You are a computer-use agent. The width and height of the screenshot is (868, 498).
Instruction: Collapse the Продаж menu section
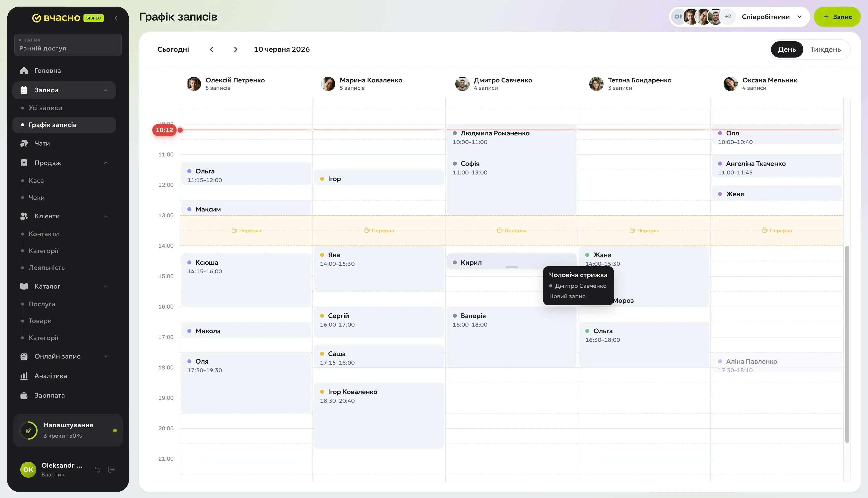tap(106, 163)
